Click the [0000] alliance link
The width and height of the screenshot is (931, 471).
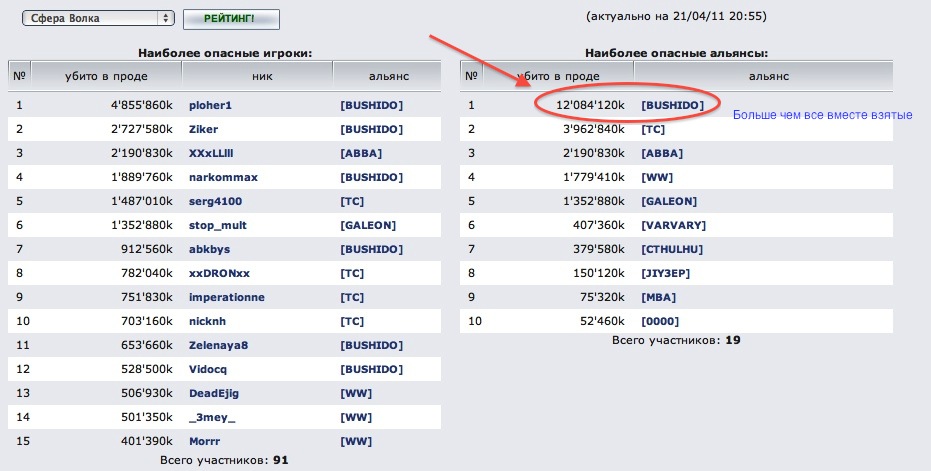661,321
